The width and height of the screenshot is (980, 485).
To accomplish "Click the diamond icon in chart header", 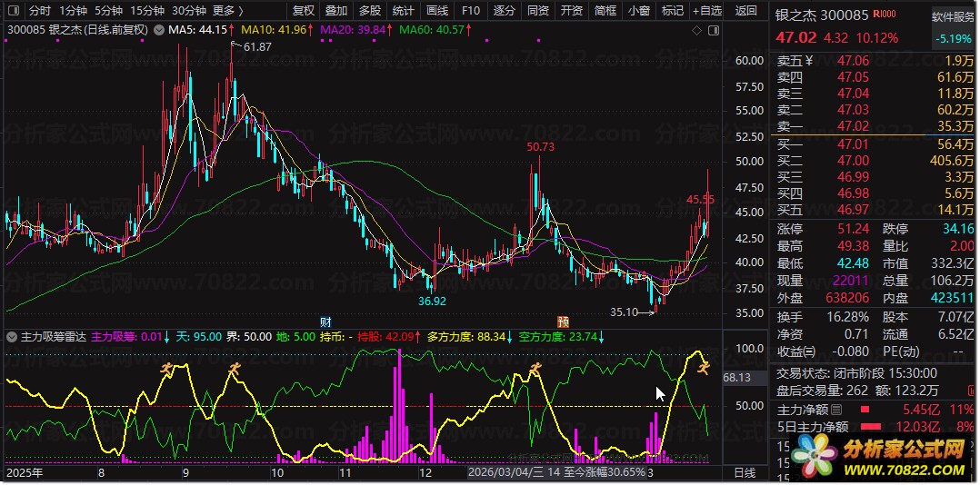I will pos(699,30).
